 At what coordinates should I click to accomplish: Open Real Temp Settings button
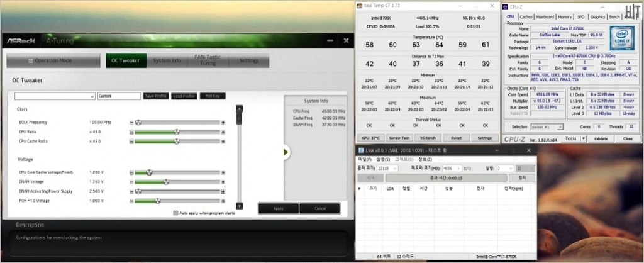(x=485, y=138)
